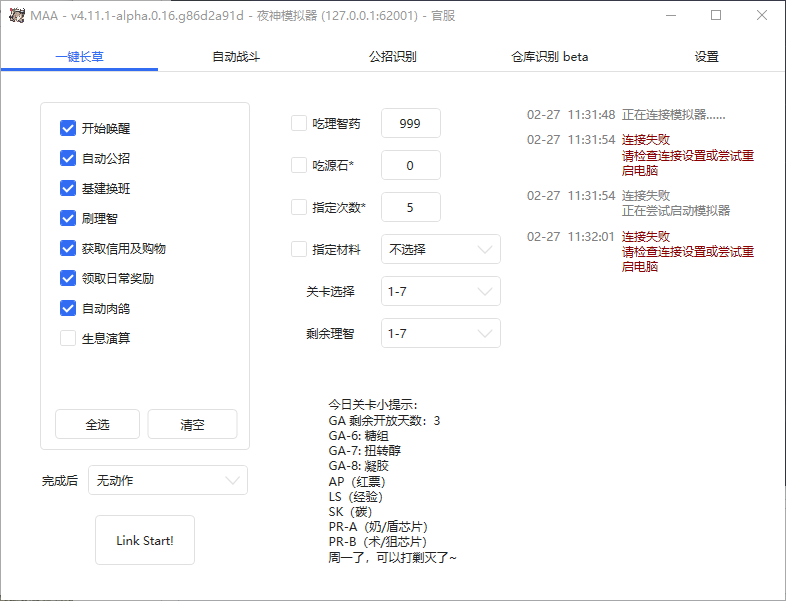Click tip line LS (经验)
Image resolution: width=786 pixels, height=601 pixels.
point(355,497)
